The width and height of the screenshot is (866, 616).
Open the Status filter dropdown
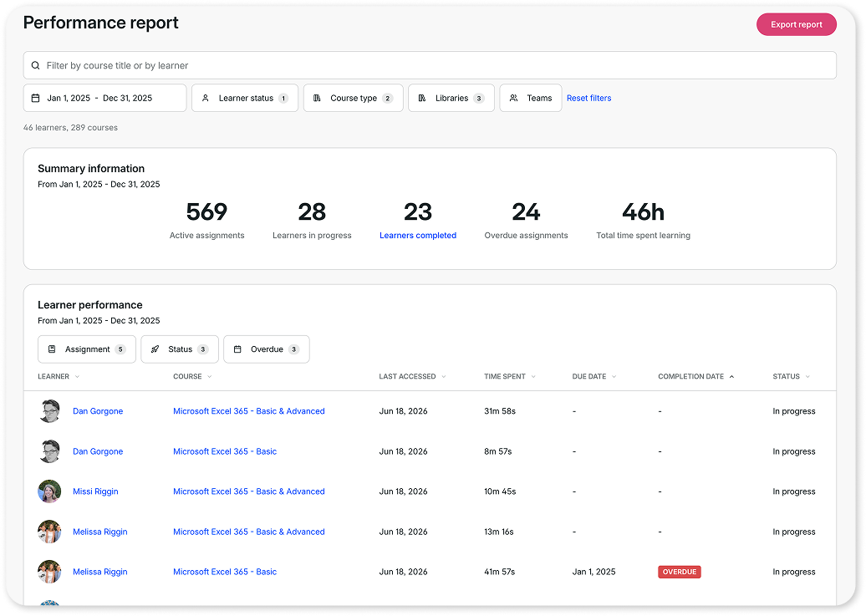pyautogui.click(x=180, y=349)
